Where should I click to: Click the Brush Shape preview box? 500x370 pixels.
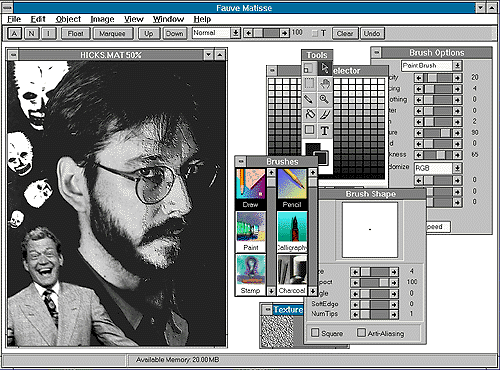pyautogui.click(x=370, y=230)
